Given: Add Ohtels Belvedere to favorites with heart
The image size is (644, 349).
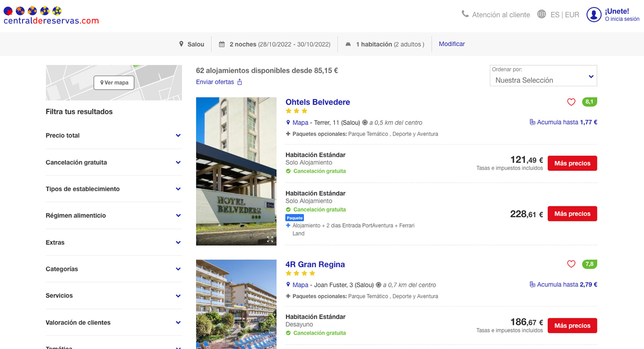Looking at the screenshot, I should 571,102.
